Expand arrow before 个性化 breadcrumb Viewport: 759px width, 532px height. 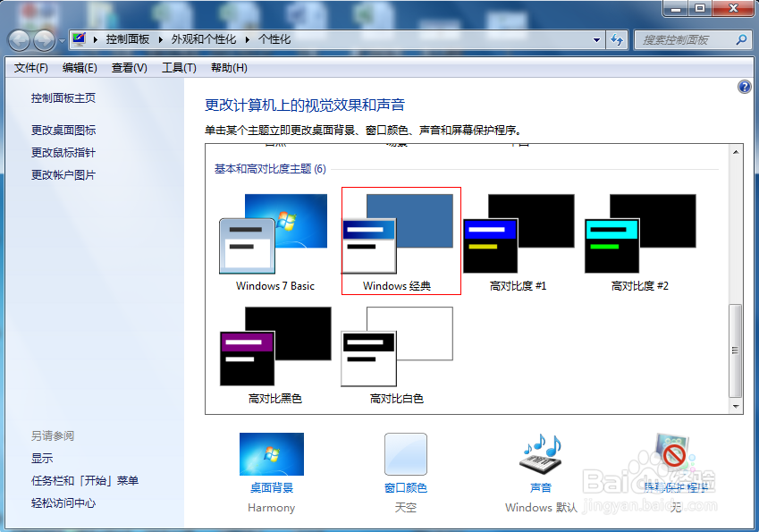coord(248,39)
